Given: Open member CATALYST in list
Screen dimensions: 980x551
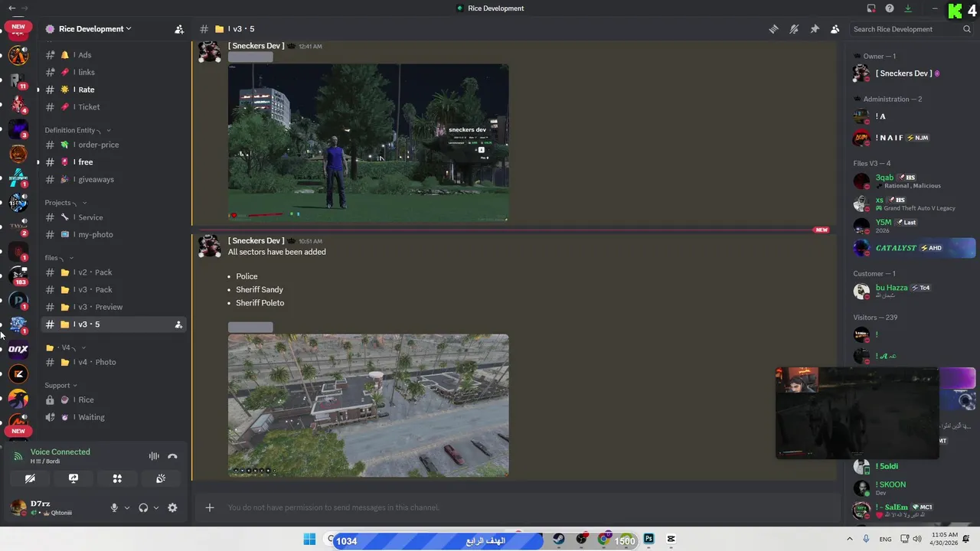Looking at the screenshot, I should (913, 248).
